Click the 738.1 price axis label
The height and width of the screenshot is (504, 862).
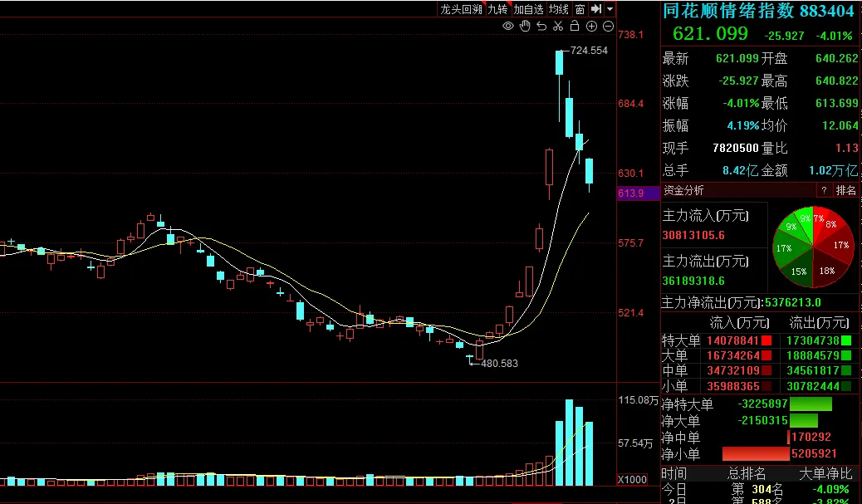pyautogui.click(x=630, y=35)
